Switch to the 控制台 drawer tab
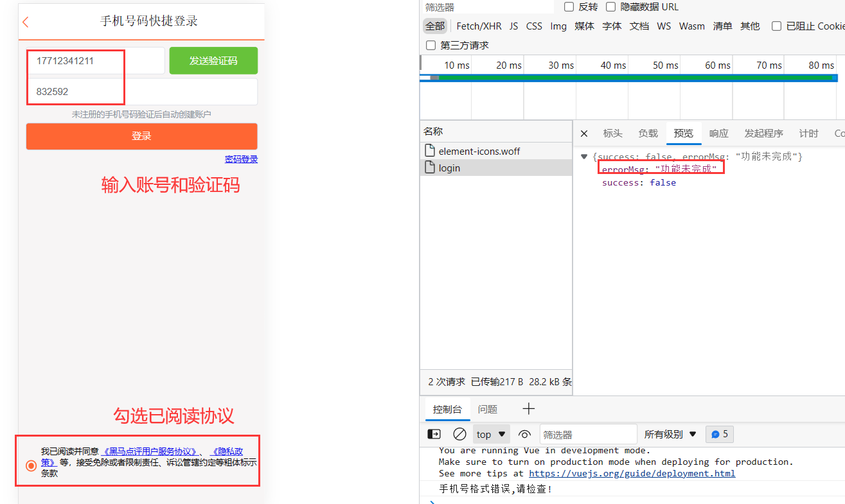The image size is (845, 504). tap(447, 409)
